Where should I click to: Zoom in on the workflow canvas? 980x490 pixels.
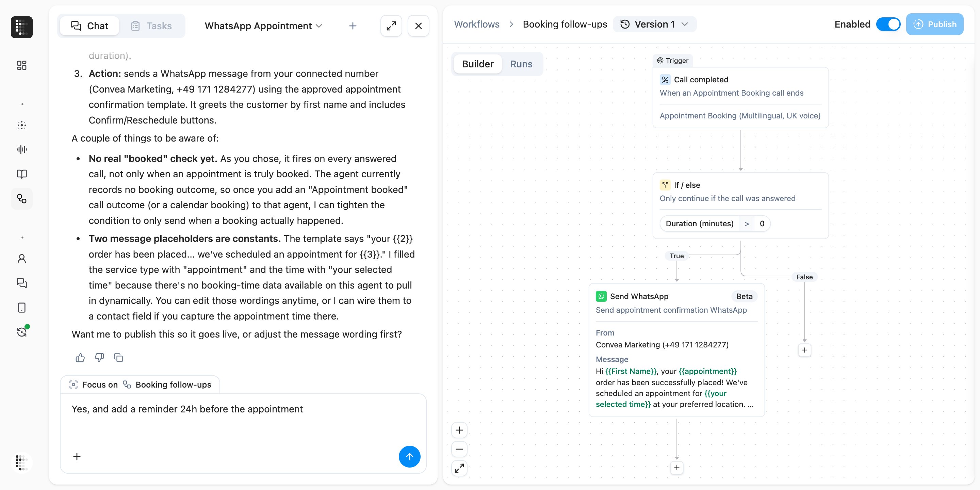[x=459, y=430]
